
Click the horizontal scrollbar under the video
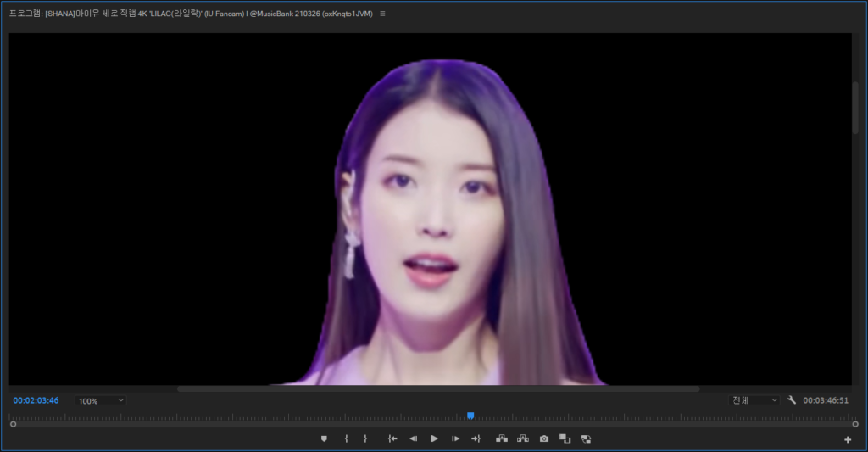[x=438, y=389]
